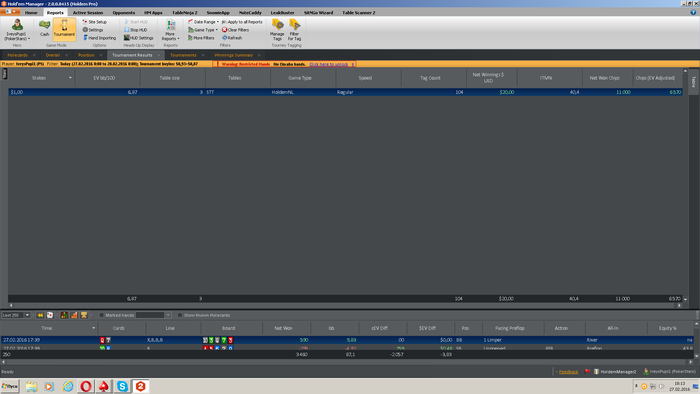Select the 27.02.2016 17:39 hand row
This screenshot has width=700, height=394.
click(347, 340)
